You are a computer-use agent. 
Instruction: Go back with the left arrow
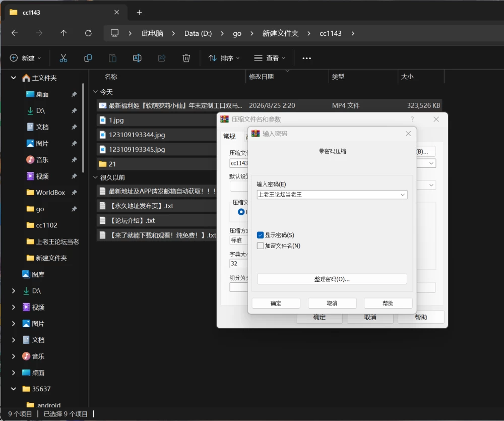15,33
